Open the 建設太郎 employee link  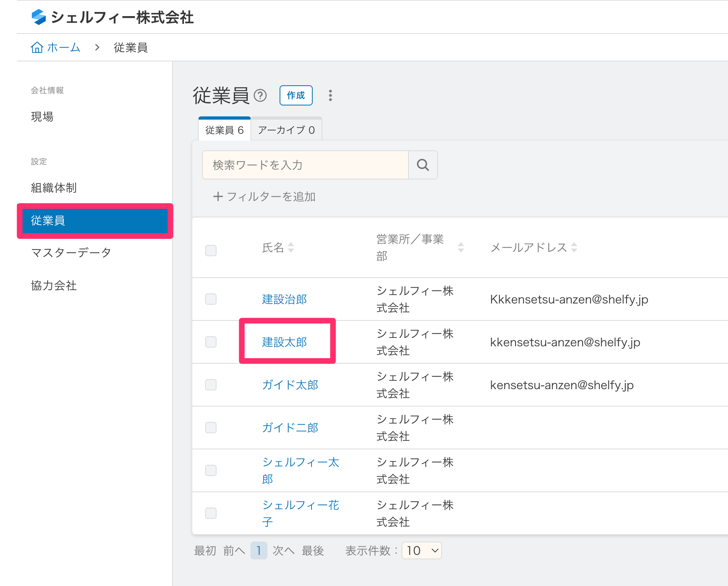284,342
